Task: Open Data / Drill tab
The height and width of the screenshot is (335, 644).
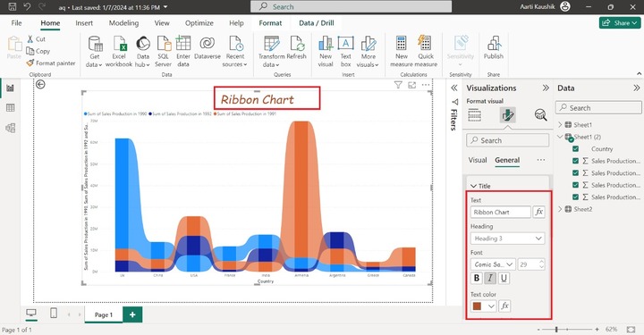Action: coord(317,23)
